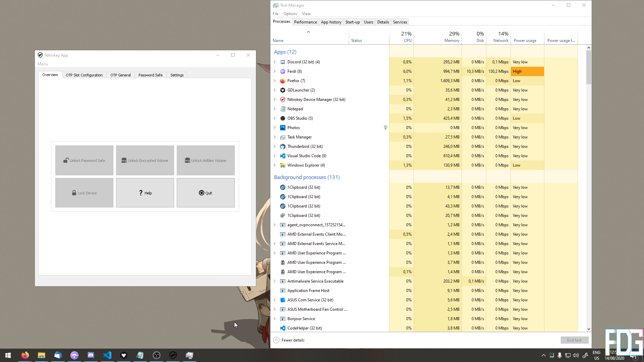Image resolution: width=644 pixels, height=362 pixels.
Task: Open Firefox from the taskbar
Action: tap(25, 355)
